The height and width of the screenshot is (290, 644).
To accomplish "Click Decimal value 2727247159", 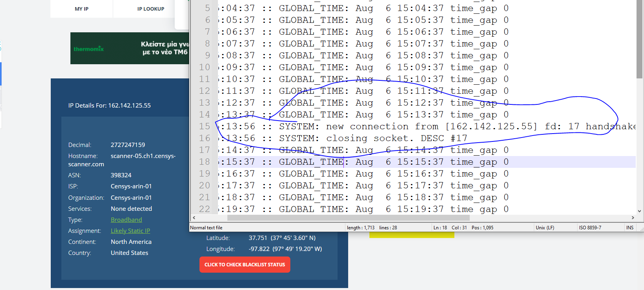I will (x=128, y=145).
